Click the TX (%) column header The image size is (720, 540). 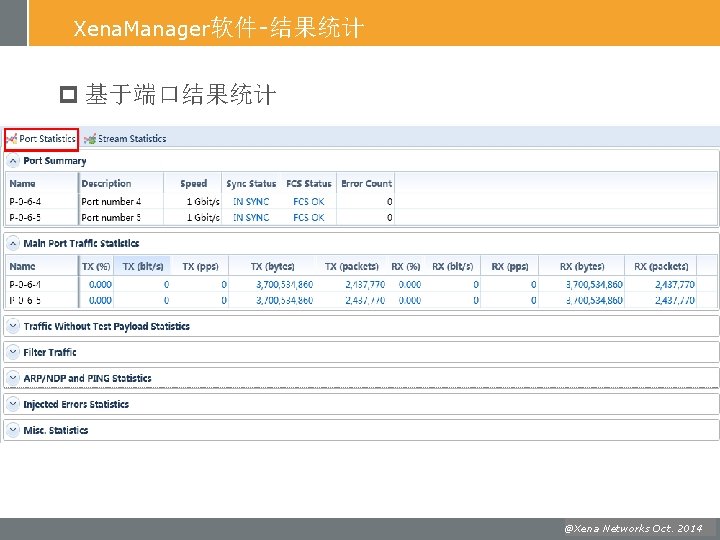point(96,266)
